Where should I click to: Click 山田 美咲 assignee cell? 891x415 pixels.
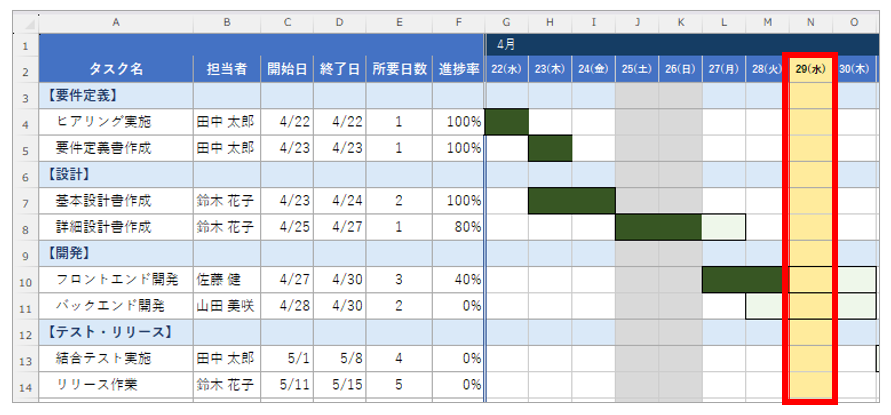[x=227, y=306]
